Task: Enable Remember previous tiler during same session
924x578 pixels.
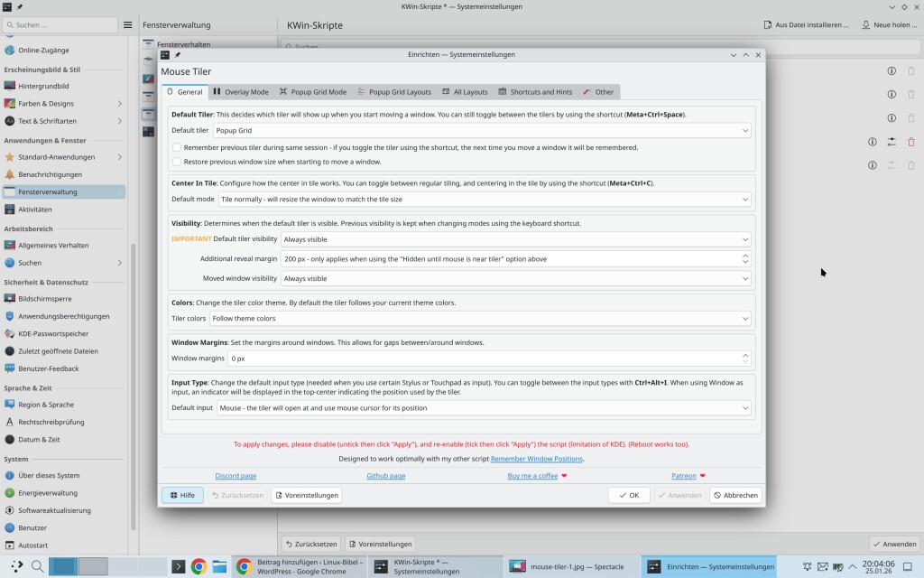Action: (x=178, y=147)
